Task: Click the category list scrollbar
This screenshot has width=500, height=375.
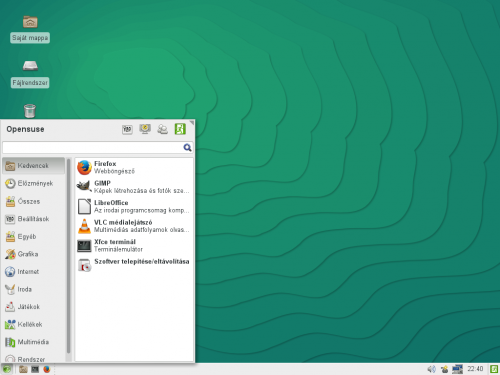Action: click(x=69, y=256)
